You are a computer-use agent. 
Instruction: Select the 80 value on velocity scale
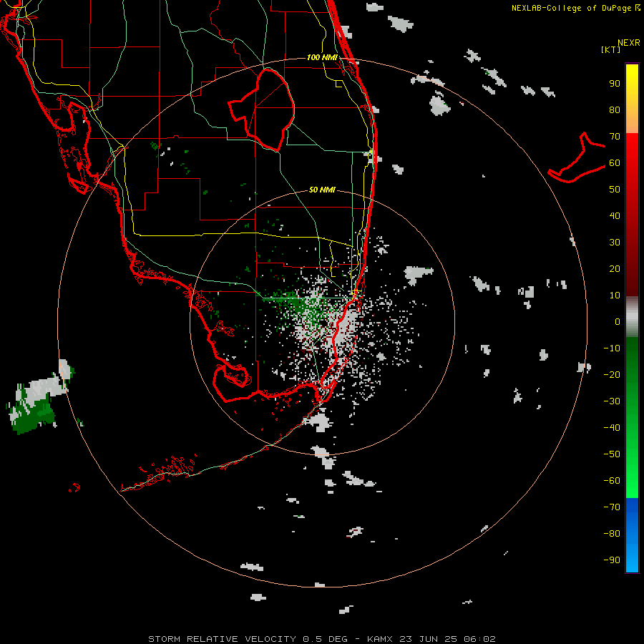[615, 110]
